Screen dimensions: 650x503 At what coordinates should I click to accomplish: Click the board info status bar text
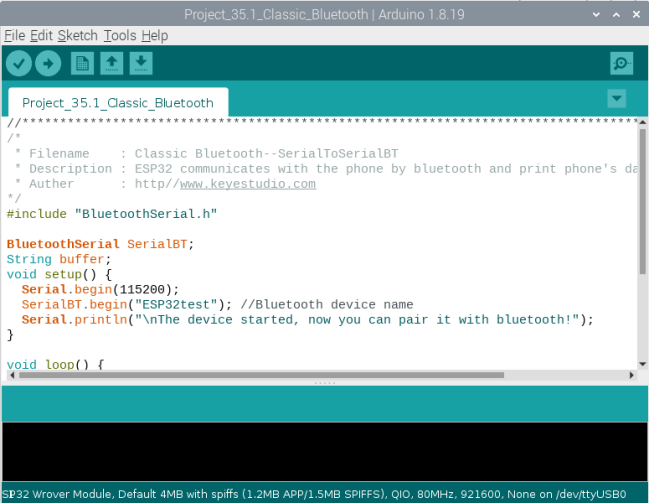(x=314, y=494)
